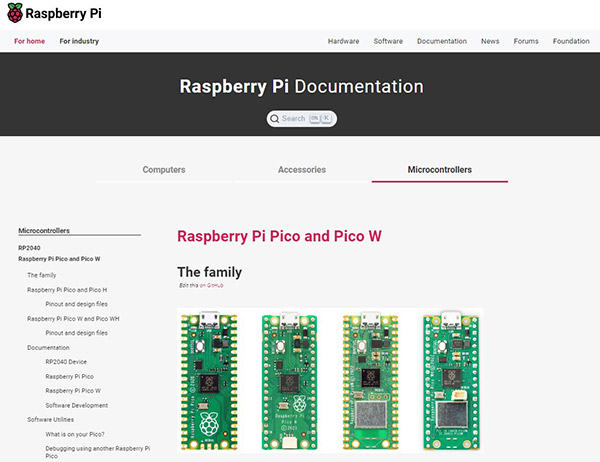Image resolution: width=600 pixels, height=462 pixels.
Task: Click the Pico H board image with white connector
Action: [x=289, y=381]
